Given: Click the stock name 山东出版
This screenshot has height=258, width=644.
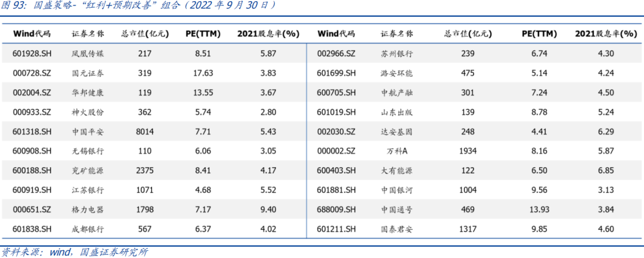Looking at the screenshot, I should tap(397, 112).
